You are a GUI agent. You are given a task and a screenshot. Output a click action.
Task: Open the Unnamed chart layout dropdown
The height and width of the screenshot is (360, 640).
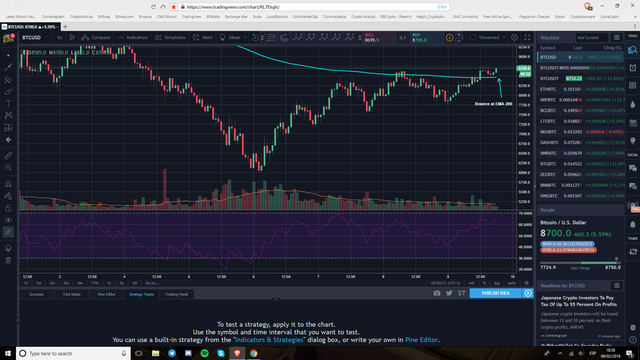(x=487, y=38)
